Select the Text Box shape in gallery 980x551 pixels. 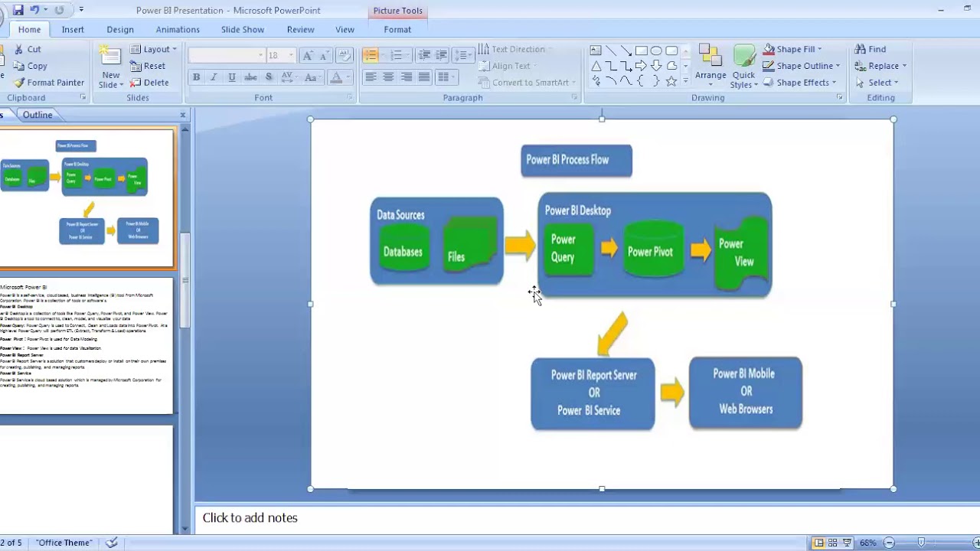tap(596, 51)
